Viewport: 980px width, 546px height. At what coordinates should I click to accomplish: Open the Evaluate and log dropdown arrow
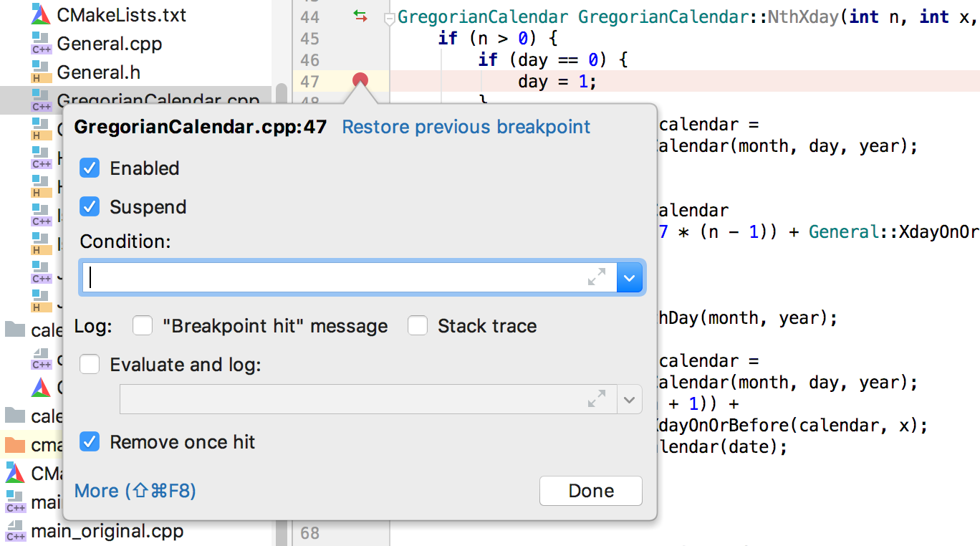tap(630, 399)
